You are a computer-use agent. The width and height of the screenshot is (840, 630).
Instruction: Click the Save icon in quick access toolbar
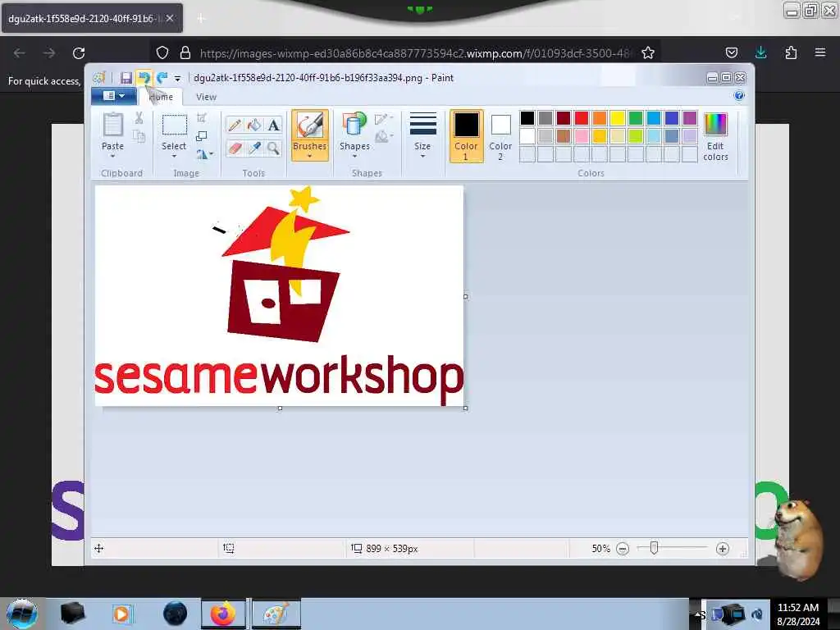126,78
